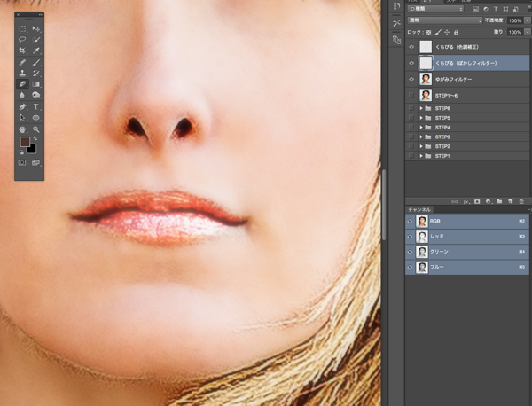Image resolution: width=532 pixels, height=406 pixels.
Task: Lock layer position
Action: [447, 32]
